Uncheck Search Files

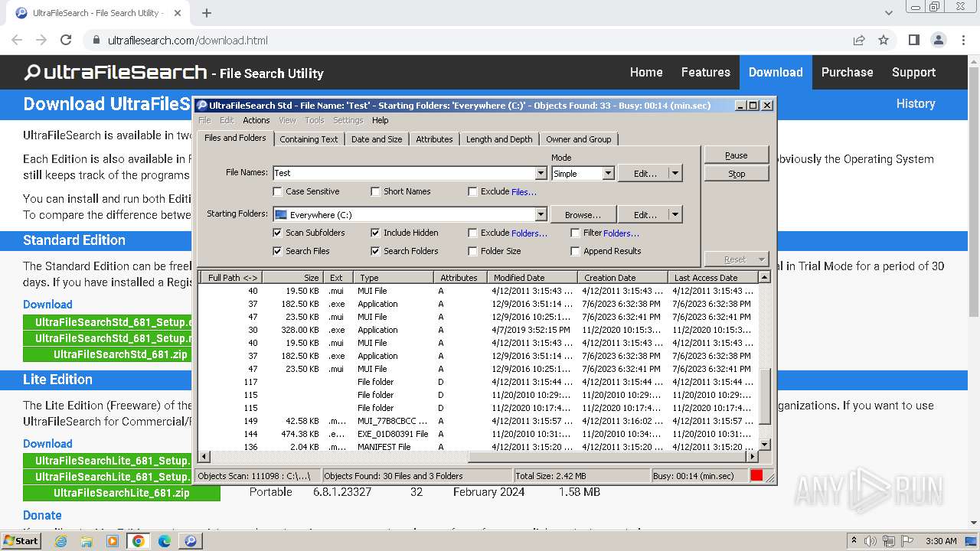click(x=278, y=251)
